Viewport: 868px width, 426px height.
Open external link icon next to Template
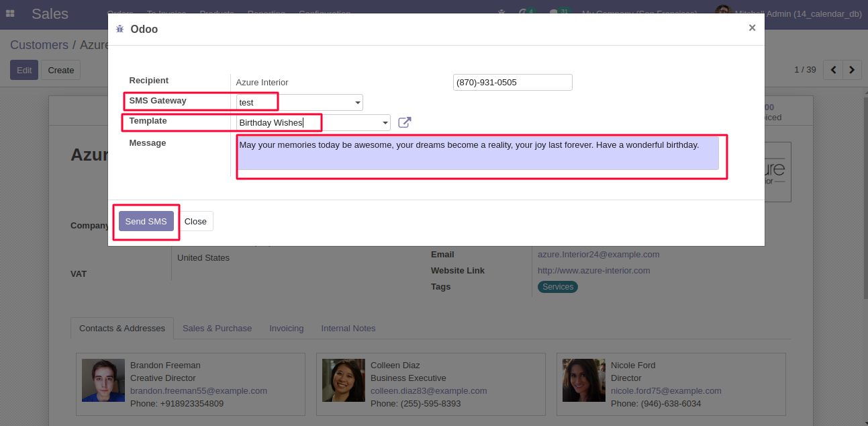[x=404, y=122]
